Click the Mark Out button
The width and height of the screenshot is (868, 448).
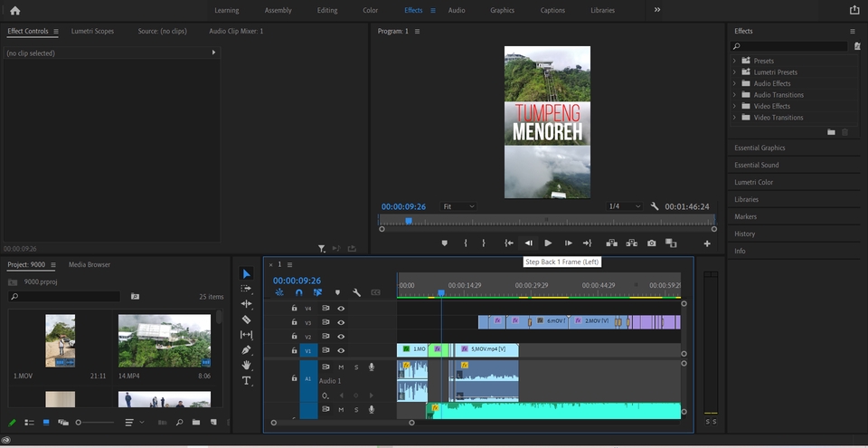(483, 243)
